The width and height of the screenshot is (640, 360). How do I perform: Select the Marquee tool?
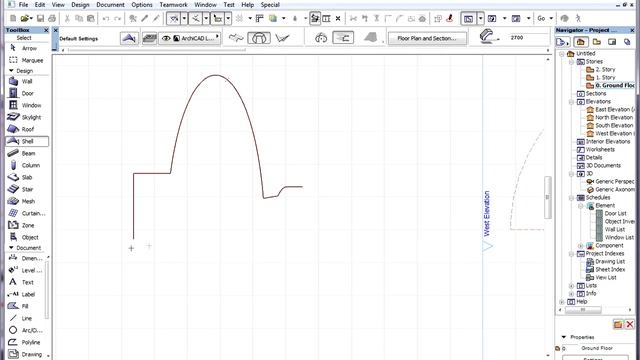(x=27, y=60)
